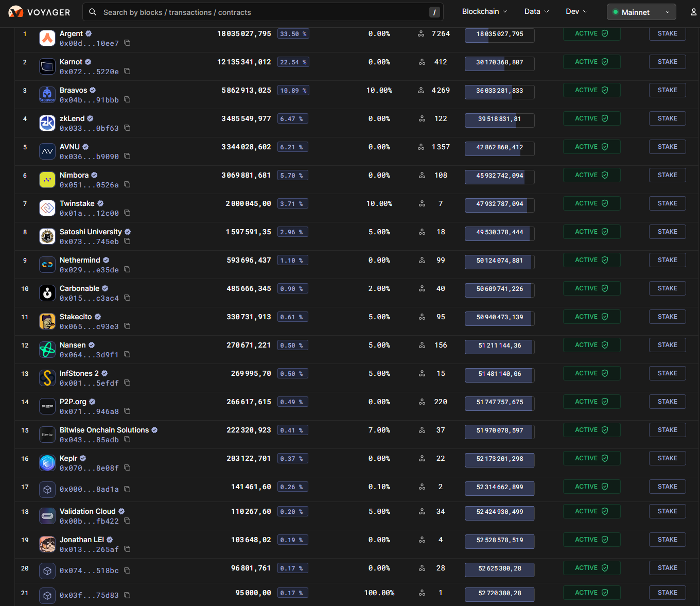Open the Blockchain dropdown menu
Image resolution: width=700 pixels, height=606 pixels.
click(484, 11)
